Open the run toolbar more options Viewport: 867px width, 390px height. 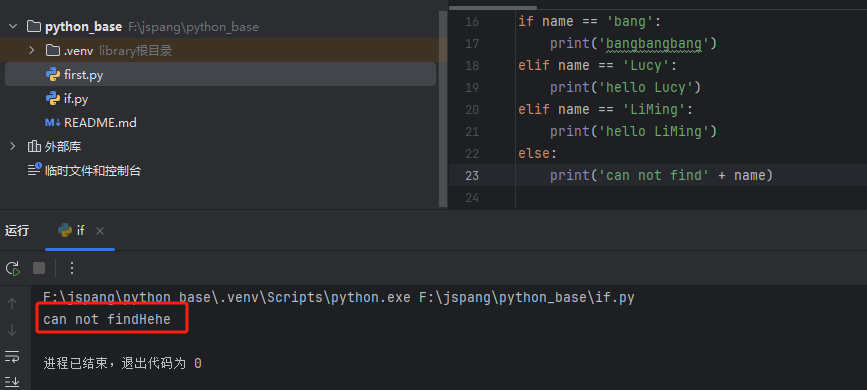click(x=71, y=268)
